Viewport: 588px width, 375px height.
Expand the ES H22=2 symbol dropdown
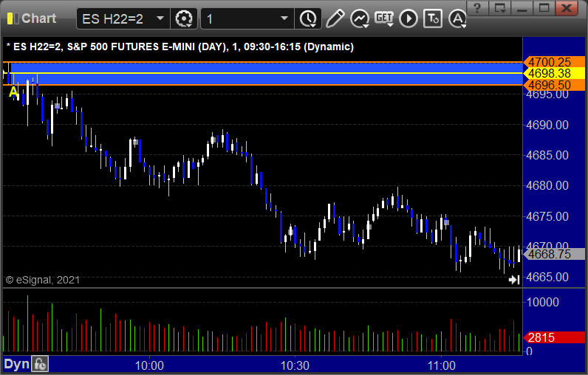tap(160, 18)
